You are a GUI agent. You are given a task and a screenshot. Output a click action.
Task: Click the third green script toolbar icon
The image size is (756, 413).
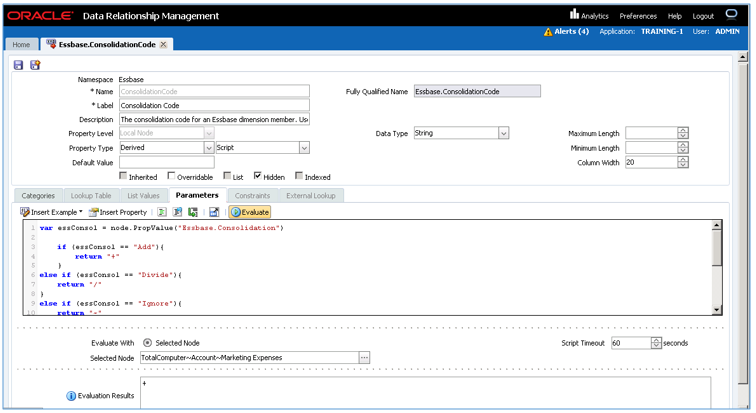pyautogui.click(x=193, y=212)
